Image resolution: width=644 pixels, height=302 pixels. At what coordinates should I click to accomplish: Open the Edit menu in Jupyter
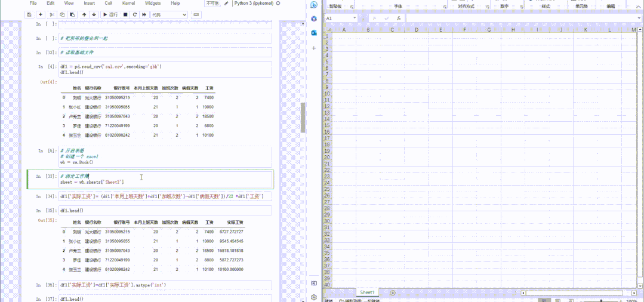click(x=51, y=3)
